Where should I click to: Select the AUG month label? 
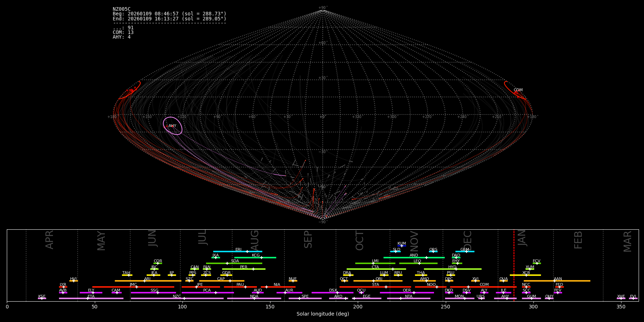255,240
